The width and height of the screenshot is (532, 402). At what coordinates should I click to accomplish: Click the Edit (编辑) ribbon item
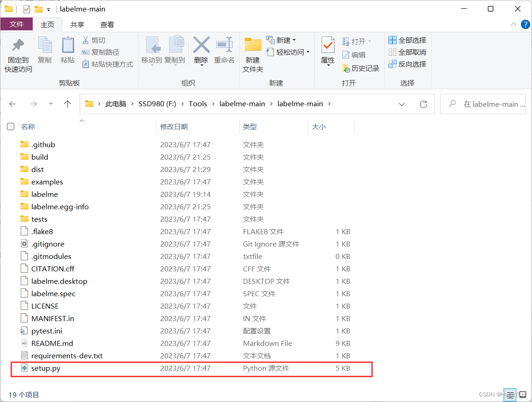click(x=354, y=55)
